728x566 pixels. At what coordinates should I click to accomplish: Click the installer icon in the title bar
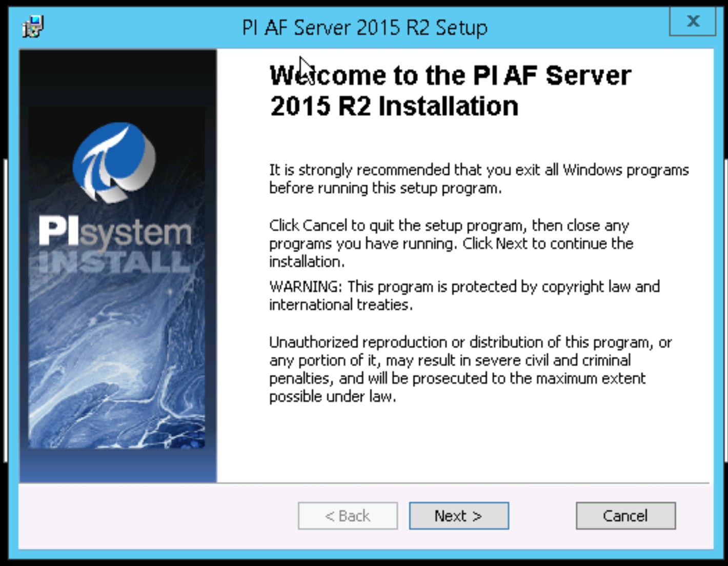click(x=33, y=27)
